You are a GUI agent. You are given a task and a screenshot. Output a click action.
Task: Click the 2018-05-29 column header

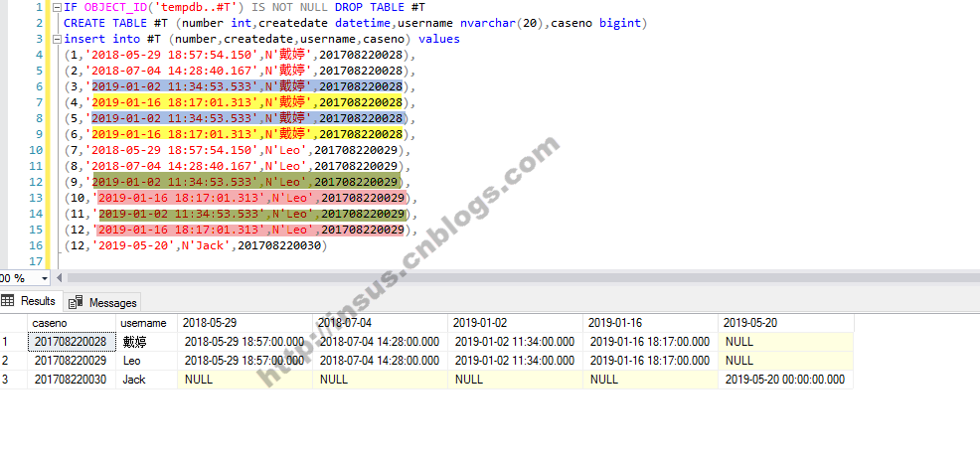coord(210,323)
